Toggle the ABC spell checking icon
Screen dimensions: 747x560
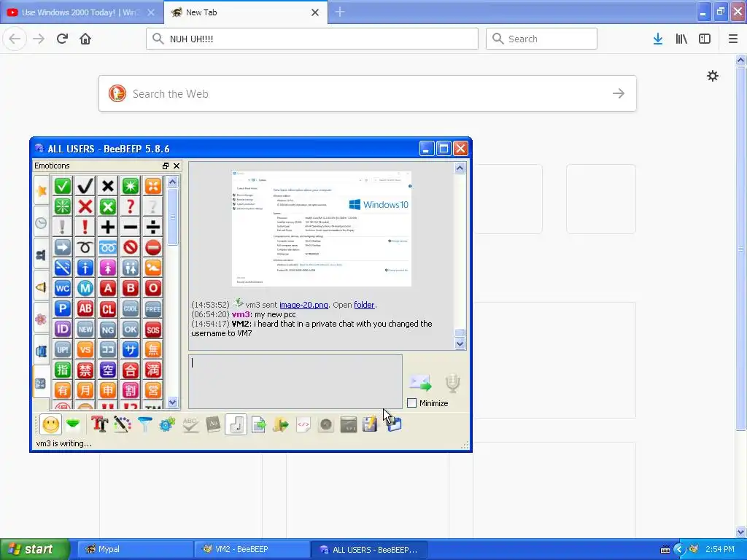tap(190, 424)
